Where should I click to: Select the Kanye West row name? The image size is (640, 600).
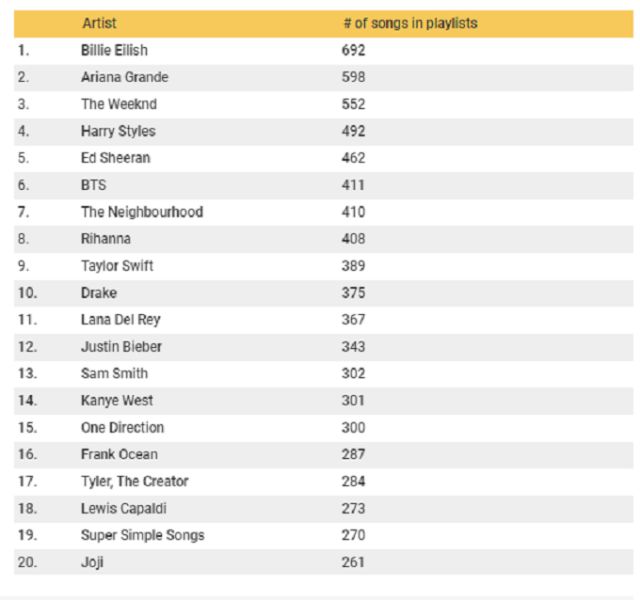coord(117,401)
